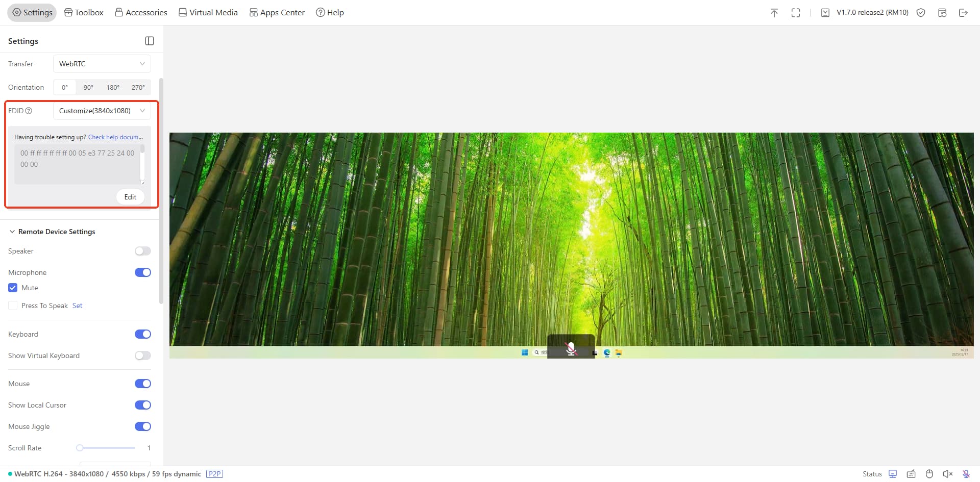Click the security shield icon
The image size is (980, 482).
[921, 13]
